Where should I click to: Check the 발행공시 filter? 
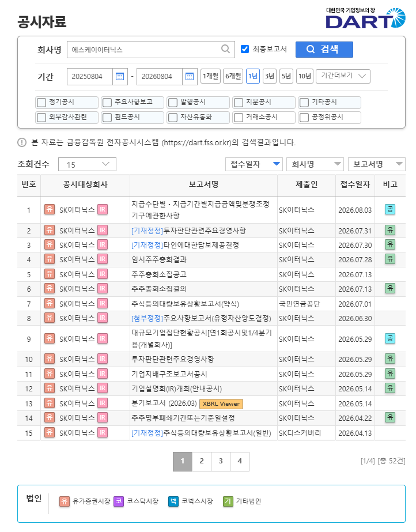[173, 102]
